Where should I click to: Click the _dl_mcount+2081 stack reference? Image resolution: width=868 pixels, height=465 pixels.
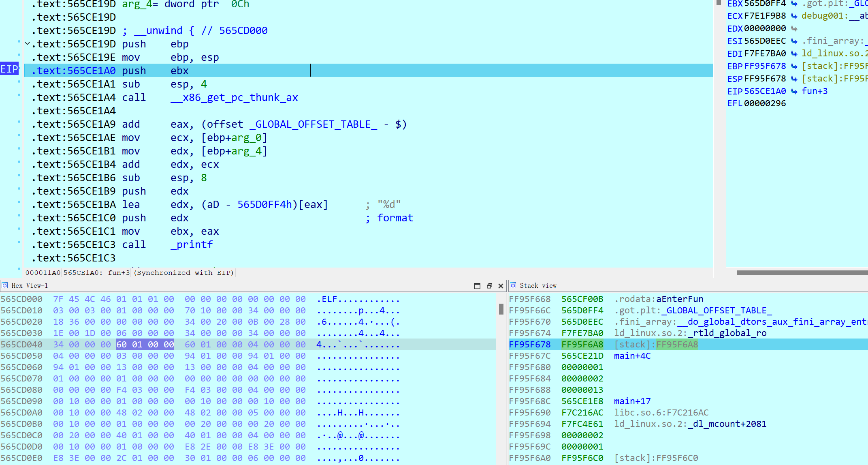[x=727, y=424]
